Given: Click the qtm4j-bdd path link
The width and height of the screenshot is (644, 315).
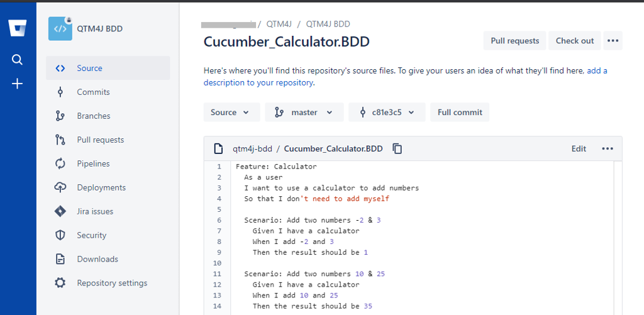Looking at the screenshot, I should point(253,148).
